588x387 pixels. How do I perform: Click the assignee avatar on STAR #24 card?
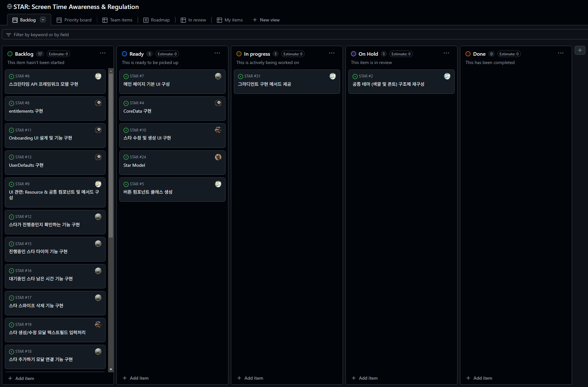[218, 157]
